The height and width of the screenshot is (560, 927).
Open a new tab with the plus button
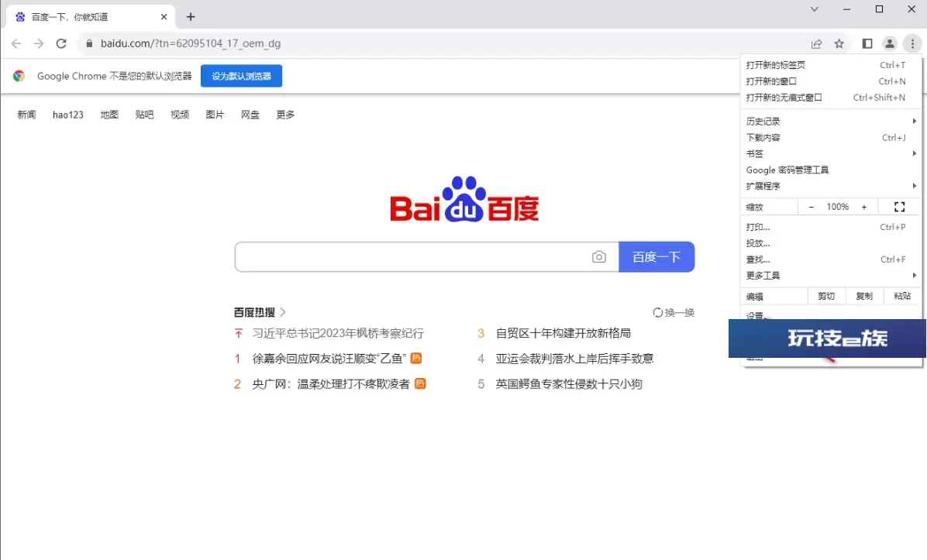191,16
